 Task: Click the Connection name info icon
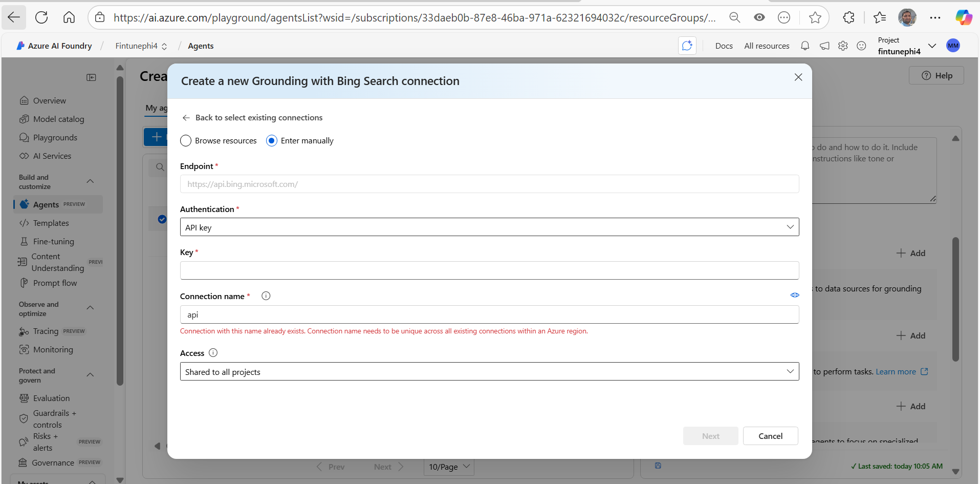pos(266,296)
